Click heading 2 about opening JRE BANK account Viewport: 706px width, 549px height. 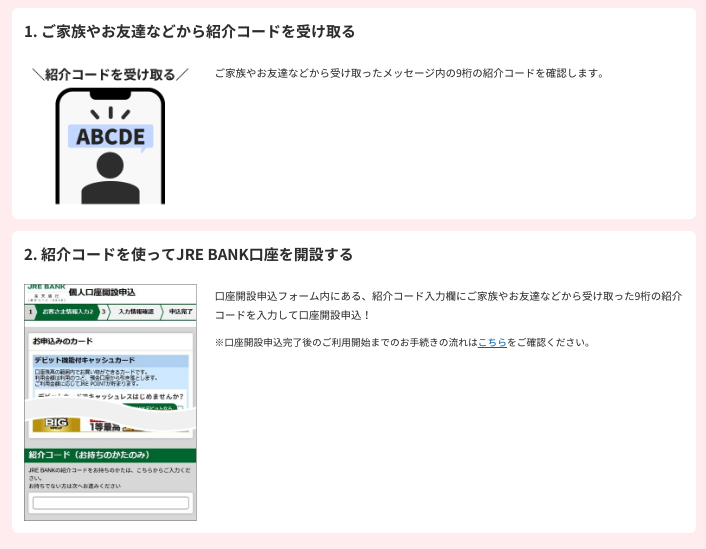pos(188,254)
